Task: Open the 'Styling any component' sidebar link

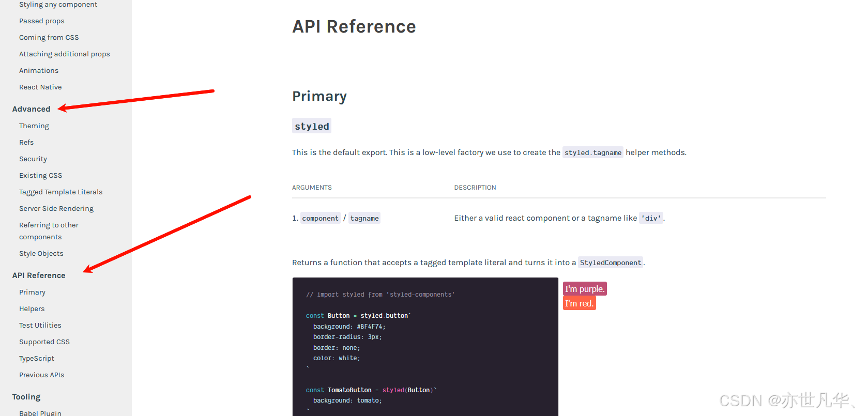Action: pyautogui.click(x=58, y=5)
